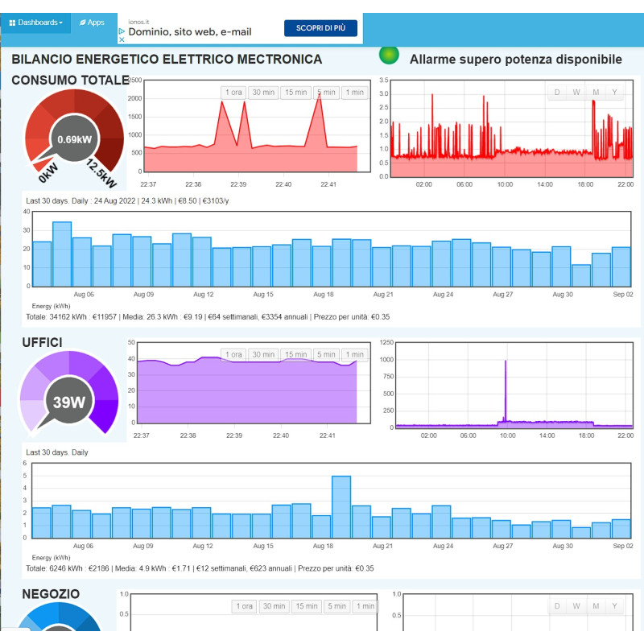The width and height of the screenshot is (644, 644).
Task: Click the AdChoices triangle icon in the banner
Action: click(x=121, y=30)
